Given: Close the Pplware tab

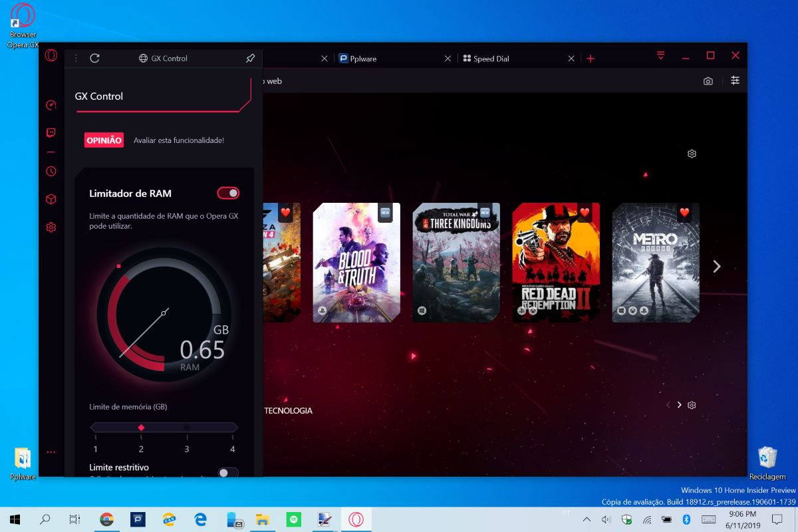Looking at the screenshot, I should click(x=449, y=59).
